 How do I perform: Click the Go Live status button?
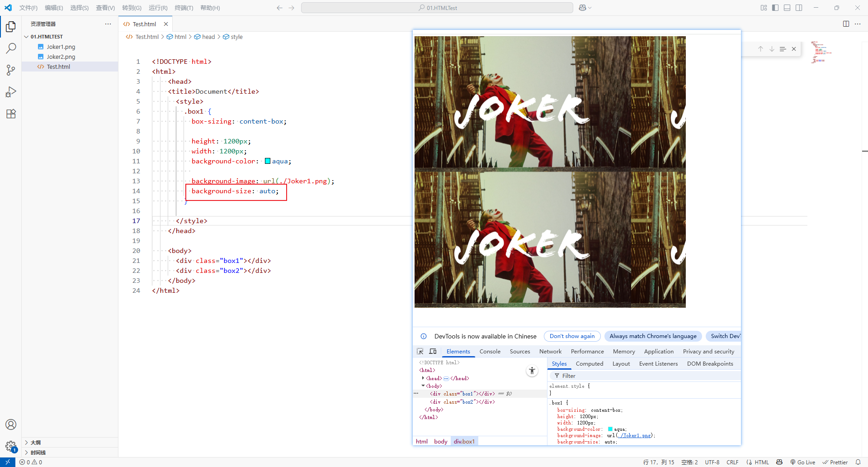(x=802, y=462)
